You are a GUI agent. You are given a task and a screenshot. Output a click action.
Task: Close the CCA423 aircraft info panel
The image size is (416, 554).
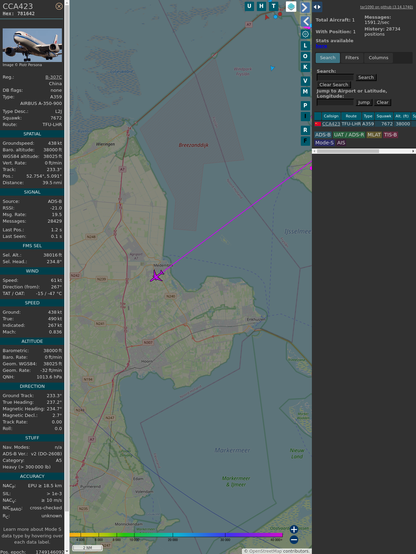59,6
